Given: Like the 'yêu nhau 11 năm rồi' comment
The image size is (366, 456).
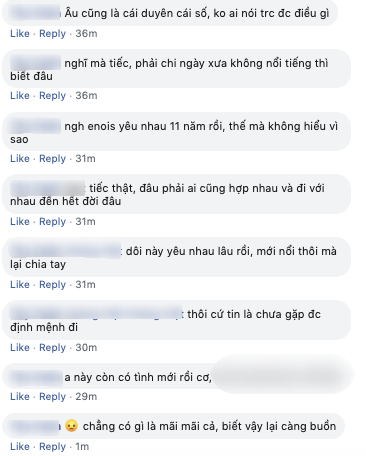Looking at the screenshot, I should tap(20, 159).
